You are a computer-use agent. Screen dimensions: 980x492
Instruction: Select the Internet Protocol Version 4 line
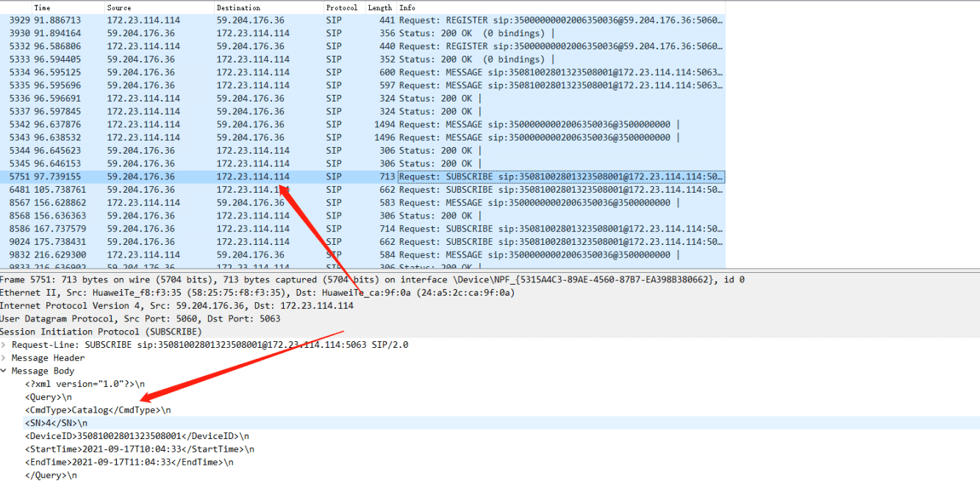click(176, 306)
